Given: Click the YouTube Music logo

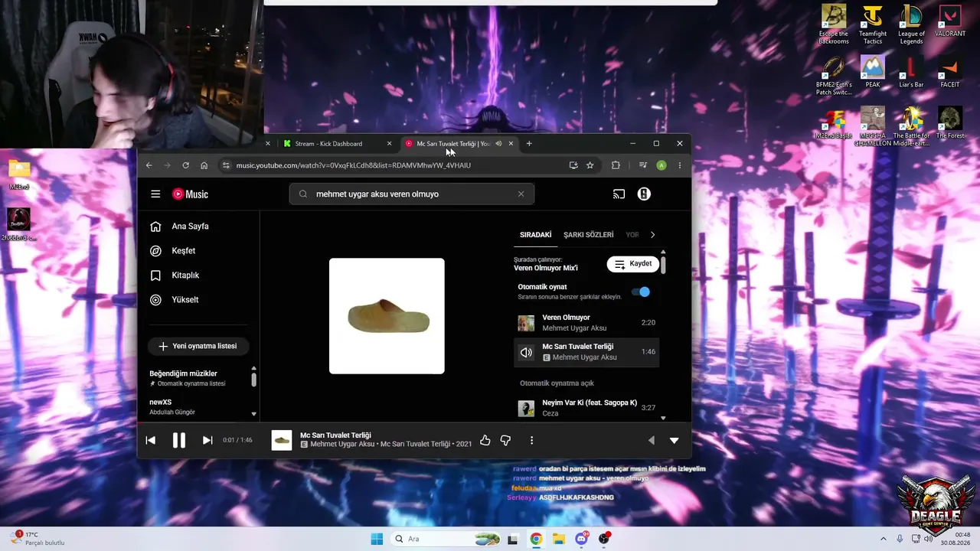Looking at the screenshot, I should click(x=190, y=194).
